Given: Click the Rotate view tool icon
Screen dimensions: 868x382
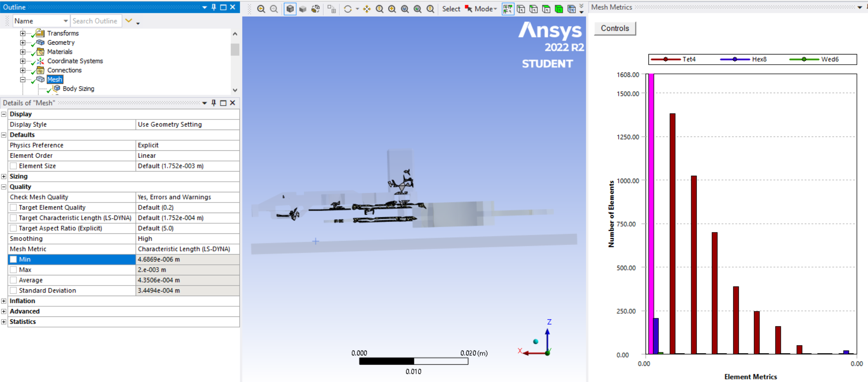Looking at the screenshot, I should pos(348,9).
